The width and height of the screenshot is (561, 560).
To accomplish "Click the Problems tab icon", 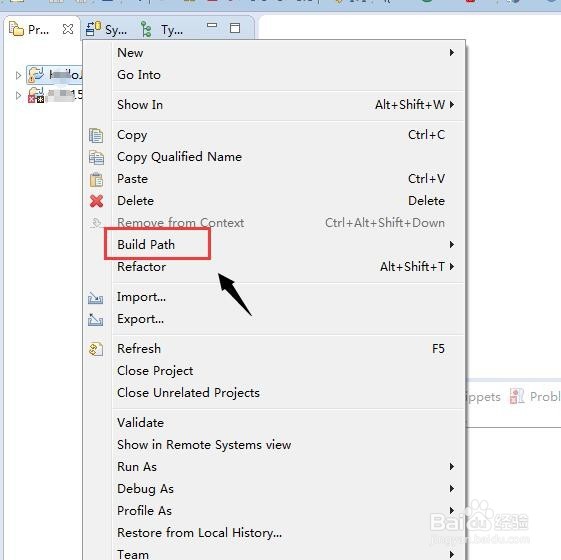I will (x=517, y=396).
